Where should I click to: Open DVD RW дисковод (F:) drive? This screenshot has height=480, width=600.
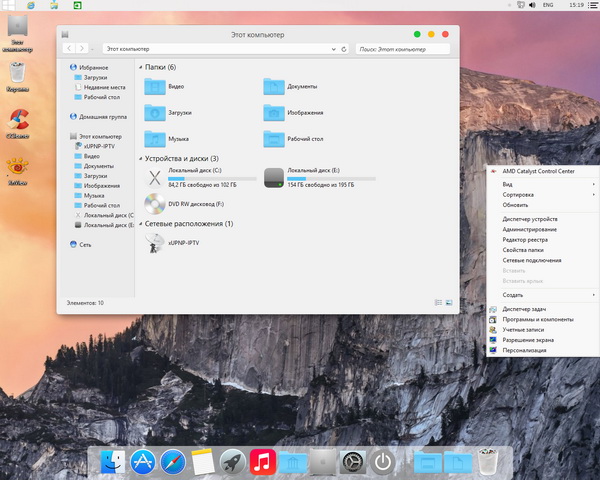click(155, 204)
